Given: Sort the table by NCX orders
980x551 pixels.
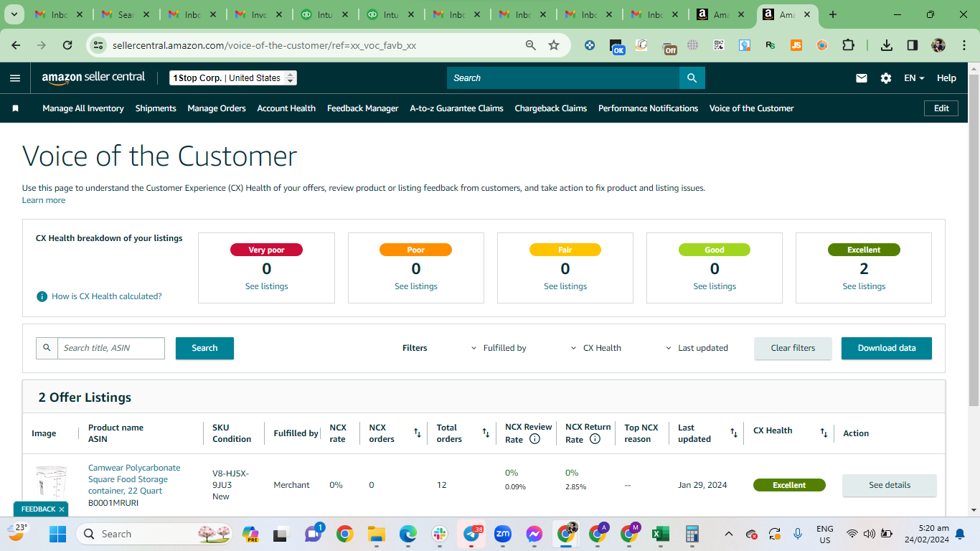Looking at the screenshot, I should (418, 433).
